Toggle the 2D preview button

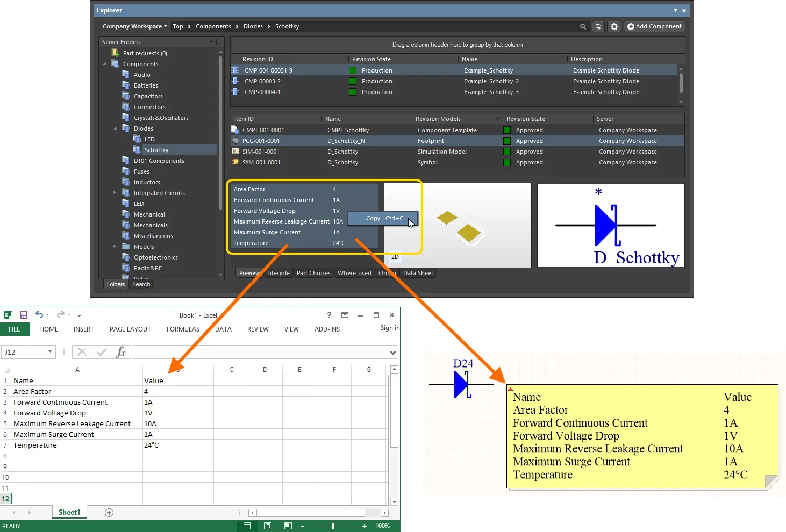pyautogui.click(x=395, y=257)
